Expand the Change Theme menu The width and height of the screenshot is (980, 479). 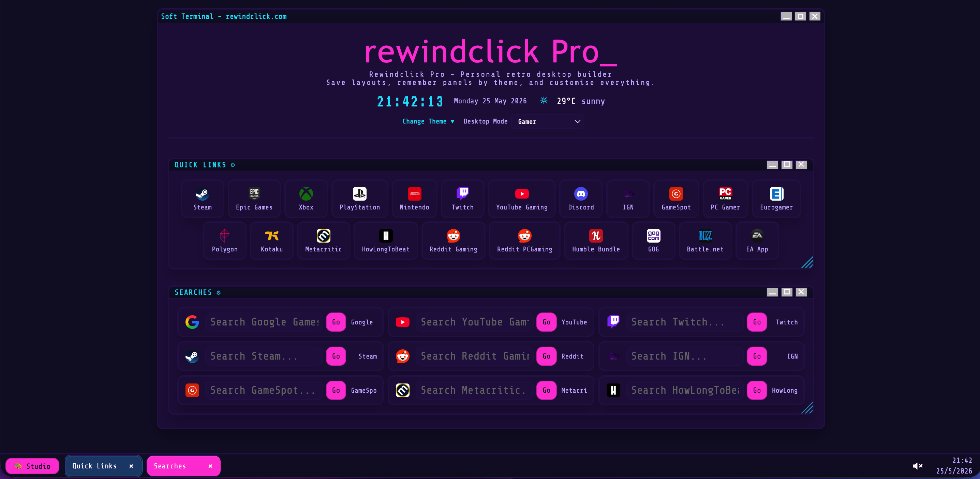coord(428,121)
